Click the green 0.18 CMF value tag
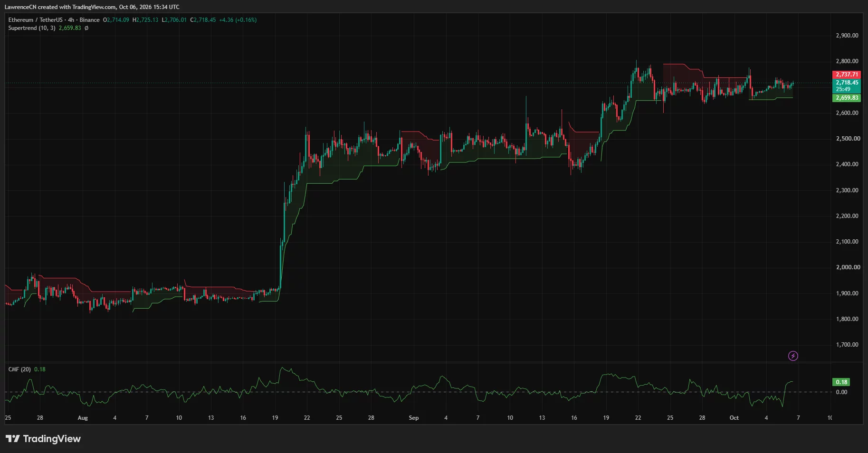 [x=841, y=382]
